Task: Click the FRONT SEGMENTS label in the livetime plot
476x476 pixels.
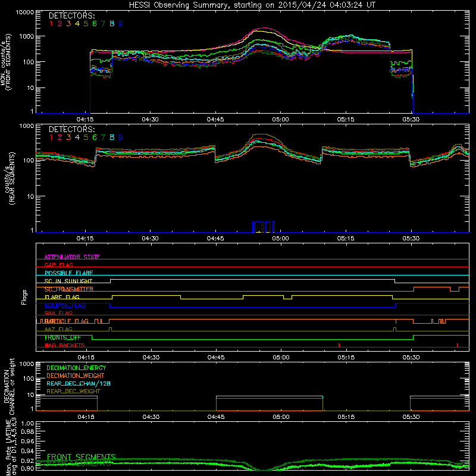Action: 82,457
